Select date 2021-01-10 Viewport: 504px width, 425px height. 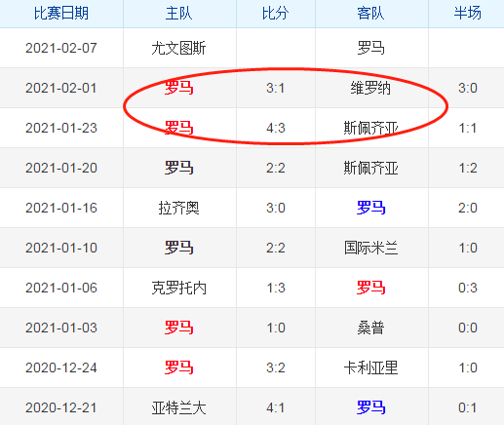pyautogui.click(x=61, y=248)
